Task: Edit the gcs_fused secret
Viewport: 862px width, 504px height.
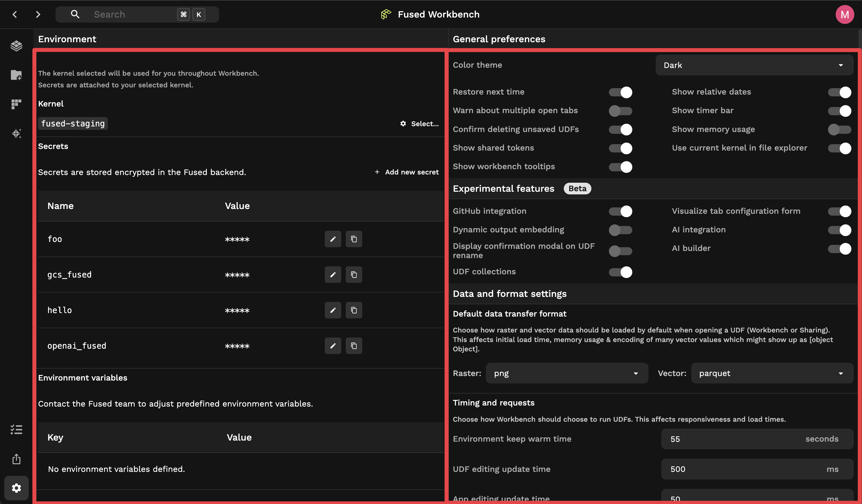Action: pos(333,275)
